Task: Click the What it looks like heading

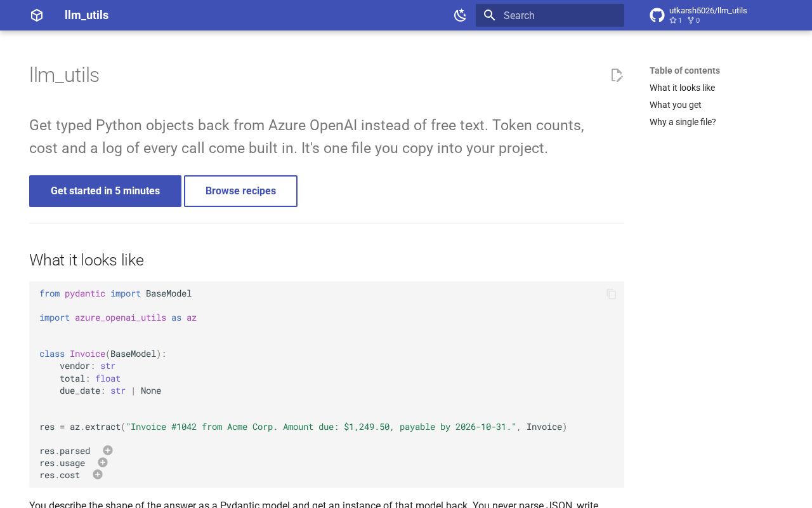Action: tap(86, 260)
